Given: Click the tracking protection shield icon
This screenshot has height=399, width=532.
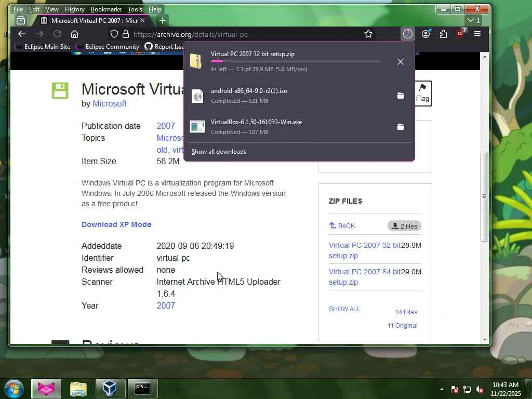Looking at the screenshot, I should [x=114, y=34].
